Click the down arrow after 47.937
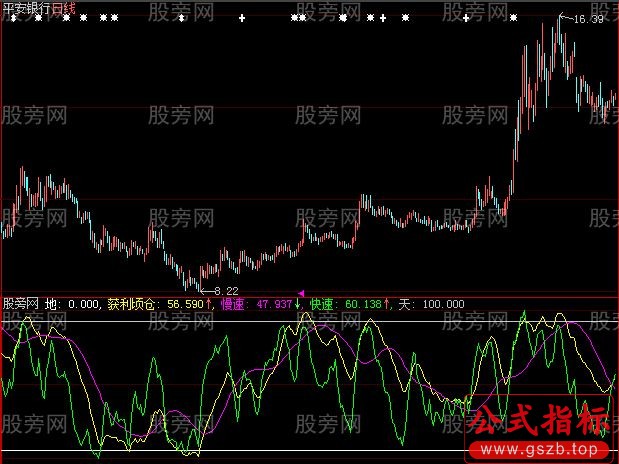The width and height of the screenshot is (619, 464). tap(298, 304)
